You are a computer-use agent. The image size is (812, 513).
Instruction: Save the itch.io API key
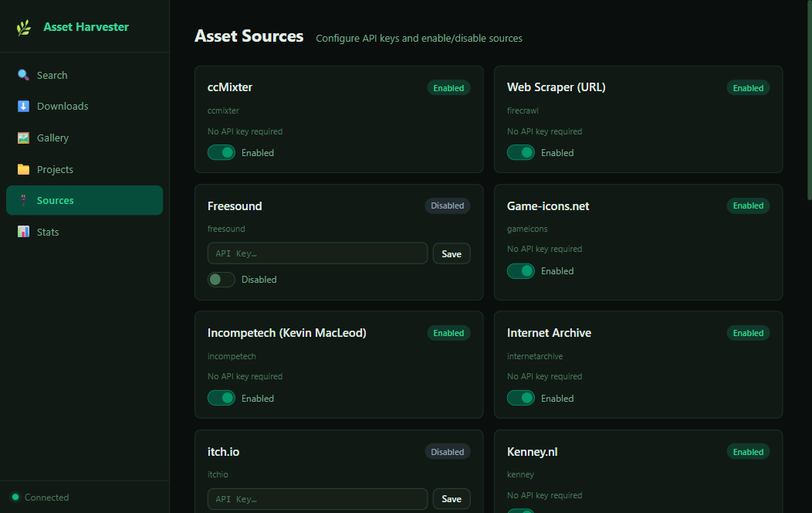point(452,498)
